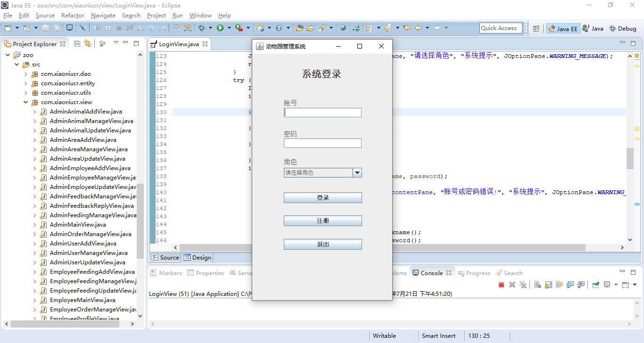This screenshot has width=644, height=343.
Task: Select EmployeeMainView.java in the tree
Action: pos(83,300)
